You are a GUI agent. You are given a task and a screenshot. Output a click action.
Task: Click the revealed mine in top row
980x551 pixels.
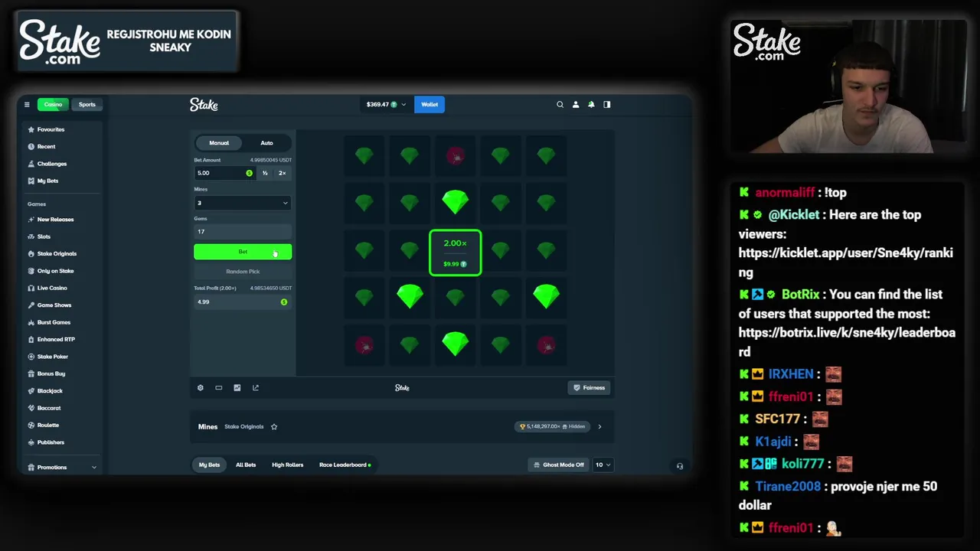(x=456, y=156)
